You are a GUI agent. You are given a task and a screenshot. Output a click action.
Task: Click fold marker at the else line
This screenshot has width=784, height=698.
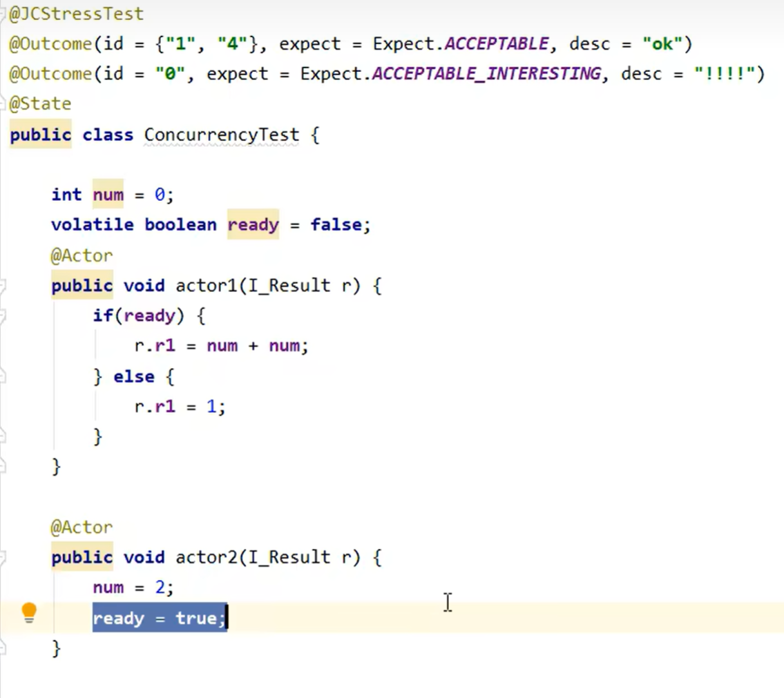[3, 376]
